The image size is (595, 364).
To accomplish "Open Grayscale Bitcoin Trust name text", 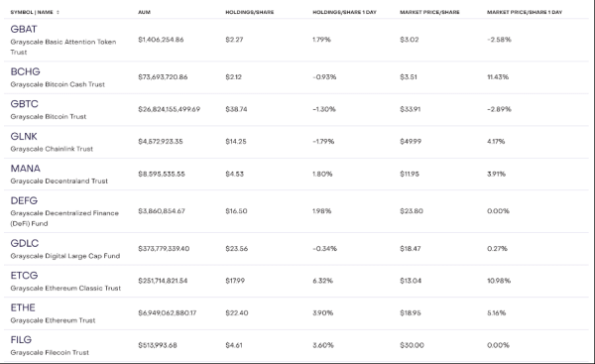I will (x=49, y=116).
